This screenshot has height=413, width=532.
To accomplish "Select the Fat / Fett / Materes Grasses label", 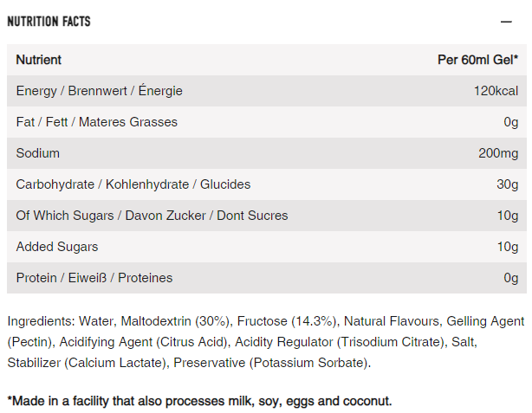I will tap(97, 122).
